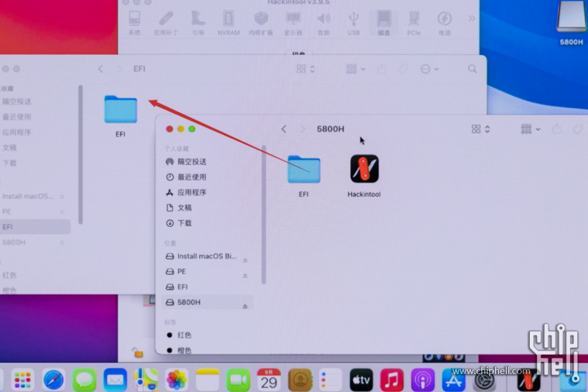Go forward in the EFI Finder window

pos(119,68)
